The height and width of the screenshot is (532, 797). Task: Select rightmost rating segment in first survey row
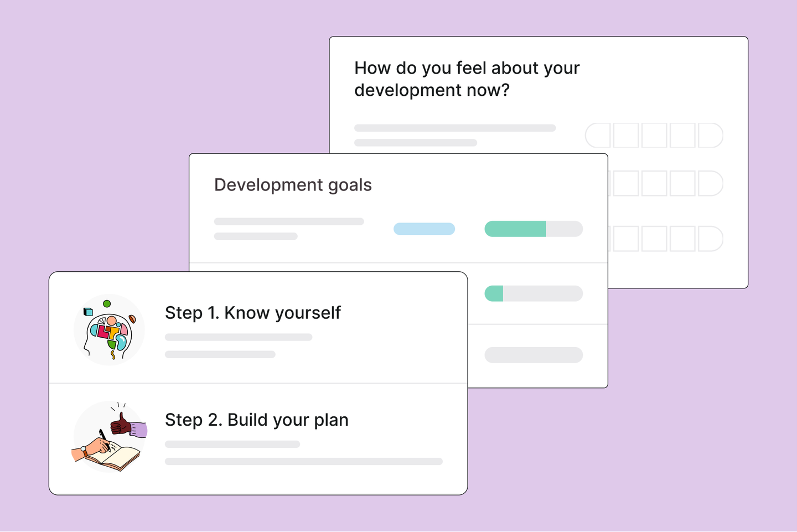point(711,136)
